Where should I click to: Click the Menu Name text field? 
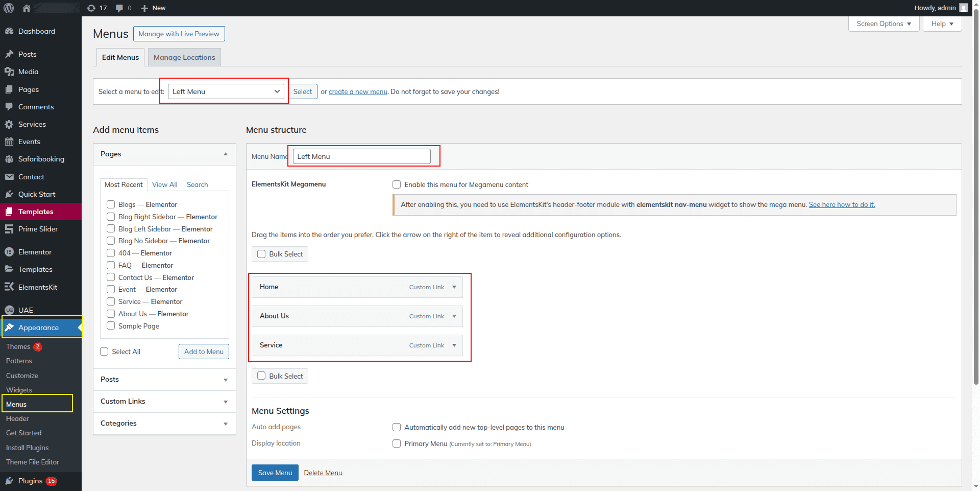[x=361, y=156]
